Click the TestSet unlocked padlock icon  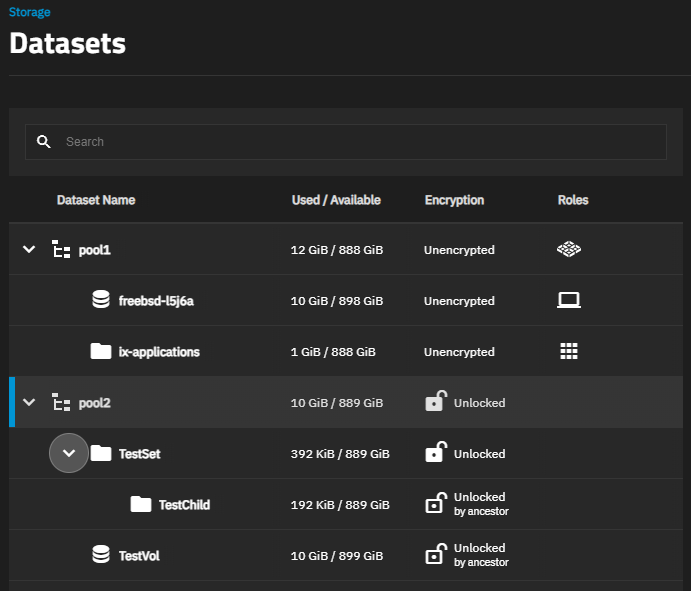pyautogui.click(x=435, y=453)
